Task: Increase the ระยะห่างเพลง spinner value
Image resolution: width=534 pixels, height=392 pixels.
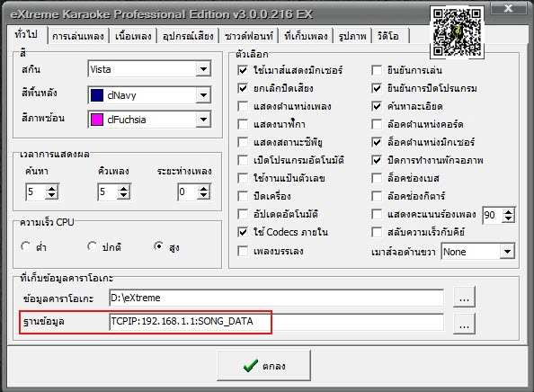Action: [204, 188]
